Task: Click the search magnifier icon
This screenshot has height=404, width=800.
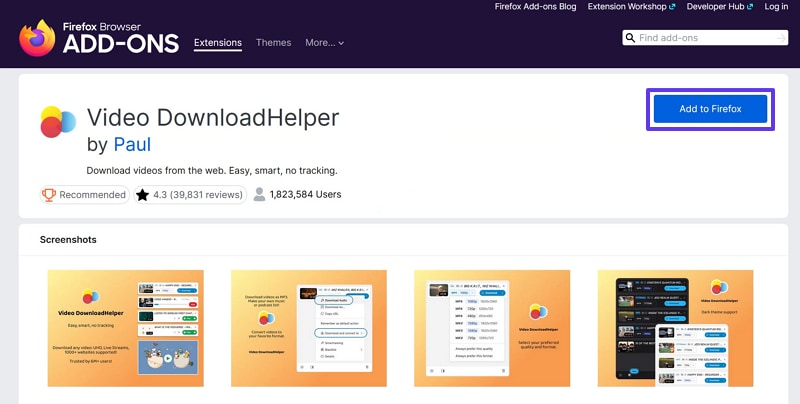Action: click(x=631, y=38)
